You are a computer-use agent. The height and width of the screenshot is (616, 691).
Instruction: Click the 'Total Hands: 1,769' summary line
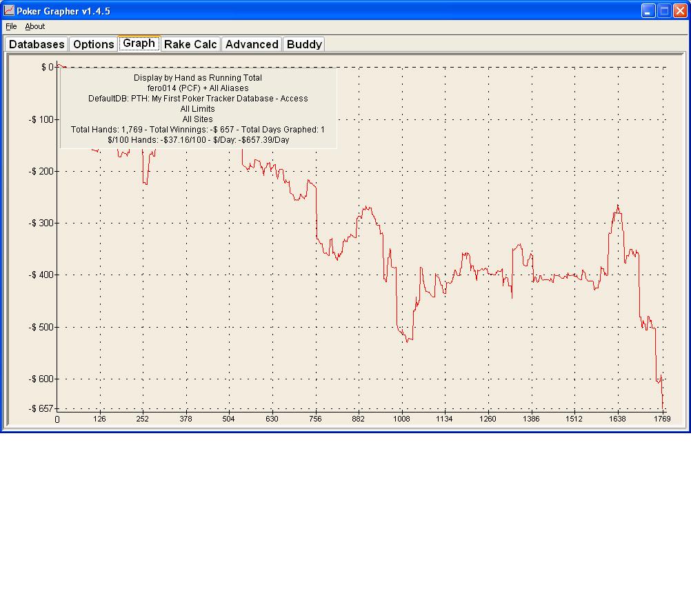point(198,130)
